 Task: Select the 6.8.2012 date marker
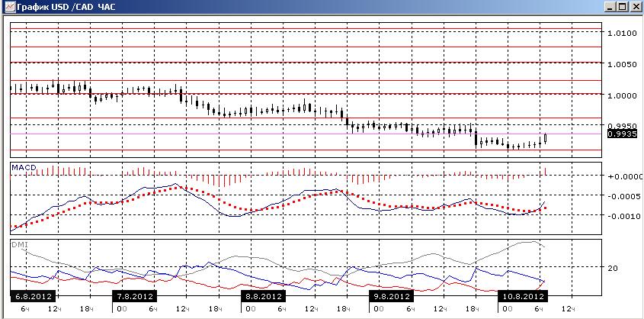coord(33,296)
